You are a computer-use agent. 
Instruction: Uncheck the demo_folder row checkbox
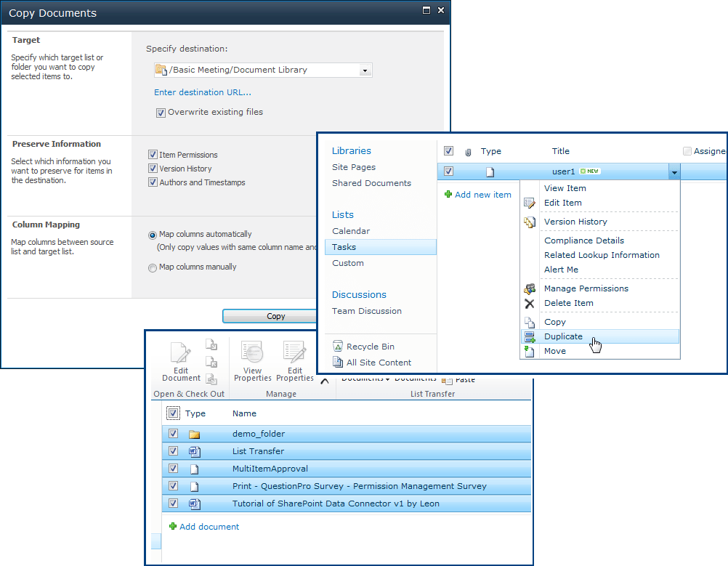pos(173,433)
